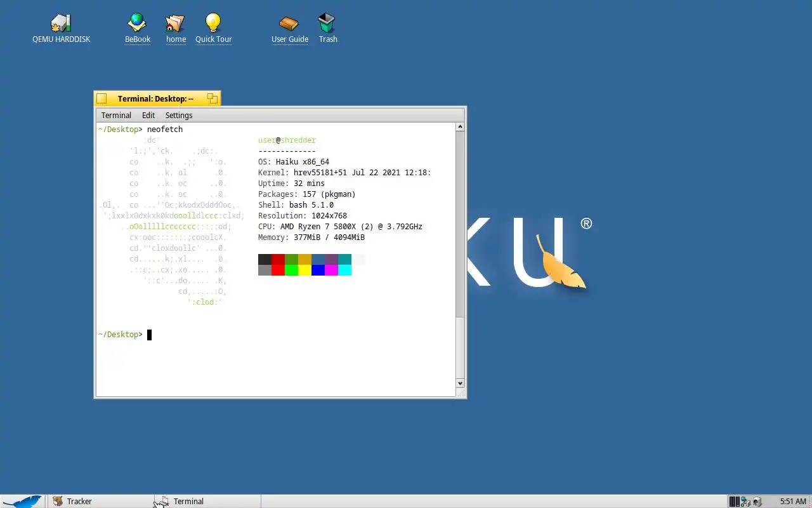Click the ProcessController CPU bars in tray
The width and height of the screenshot is (812, 508).
pos(734,502)
